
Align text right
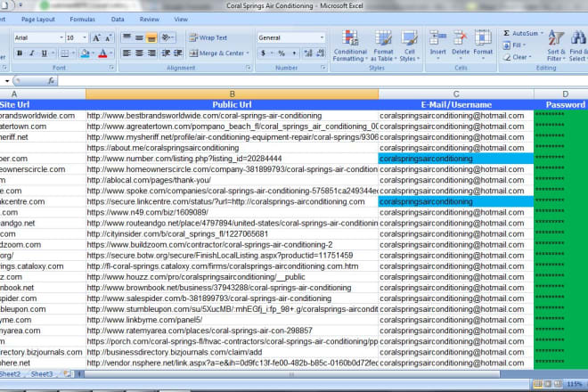point(151,53)
